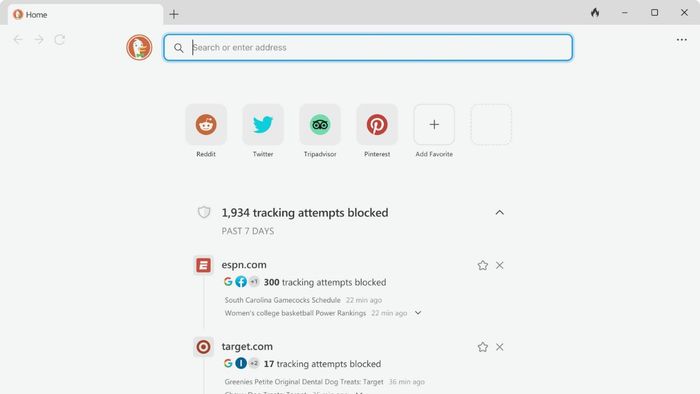Viewport: 700px width, 394px height.
Task: Click the +2 tracker badge under target.com
Action: (x=254, y=363)
